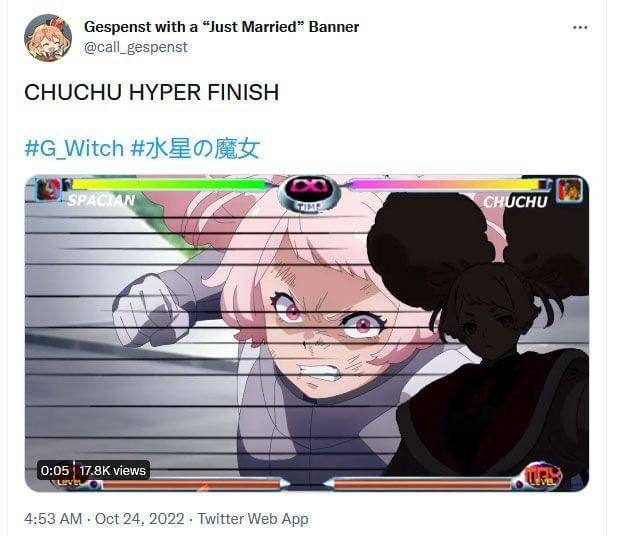Click the SPACIAN player portrait icon

(x=48, y=189)
